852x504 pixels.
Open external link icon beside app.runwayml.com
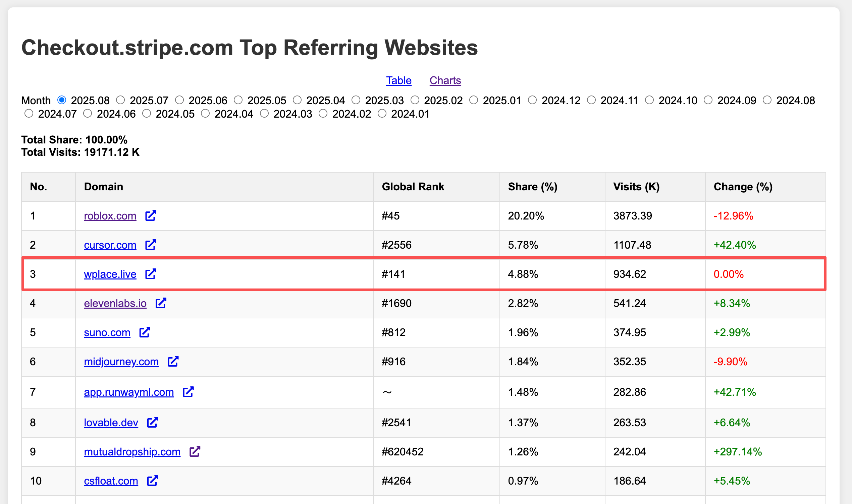tap(188, 392)
